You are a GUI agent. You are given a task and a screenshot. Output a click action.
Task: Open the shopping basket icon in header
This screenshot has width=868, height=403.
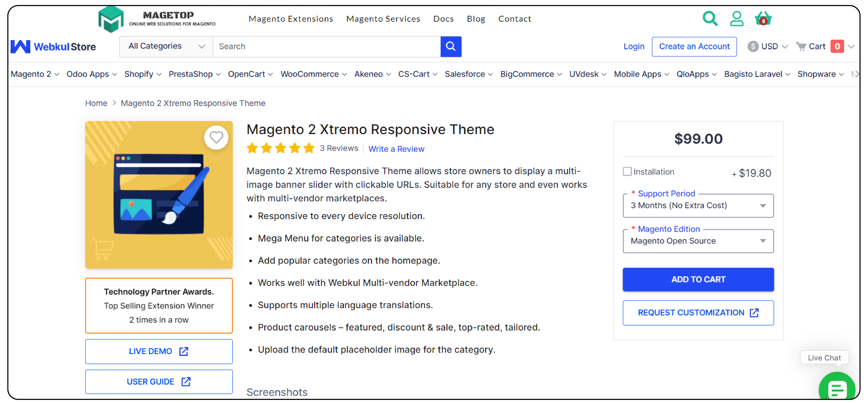point(763,19)
